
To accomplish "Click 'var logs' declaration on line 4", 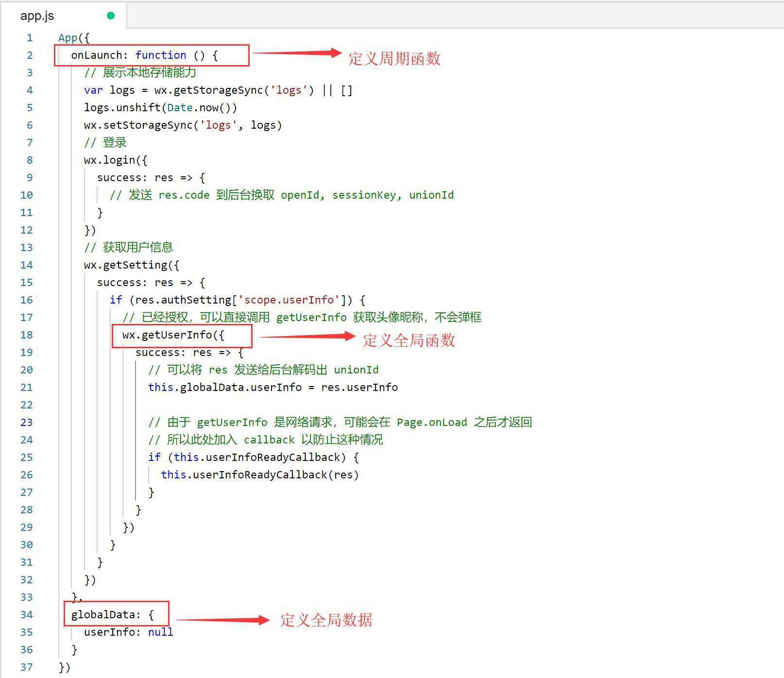I will click(109, 90).
